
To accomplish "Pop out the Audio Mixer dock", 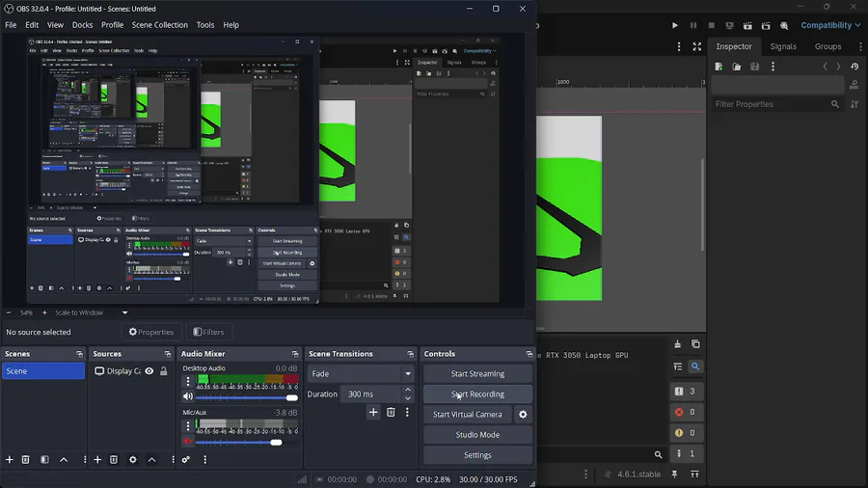I will [x=295, y=354].
